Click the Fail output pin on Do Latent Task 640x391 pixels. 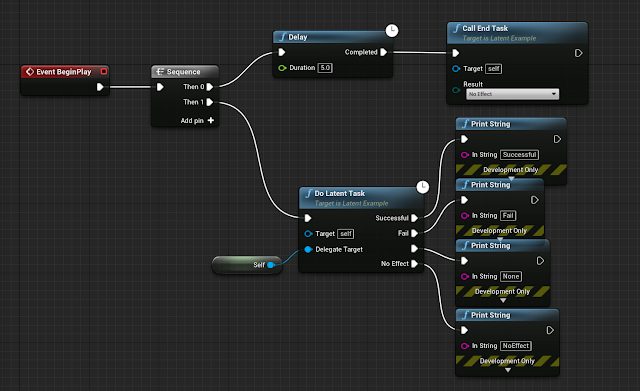click(x=415, y=233)
